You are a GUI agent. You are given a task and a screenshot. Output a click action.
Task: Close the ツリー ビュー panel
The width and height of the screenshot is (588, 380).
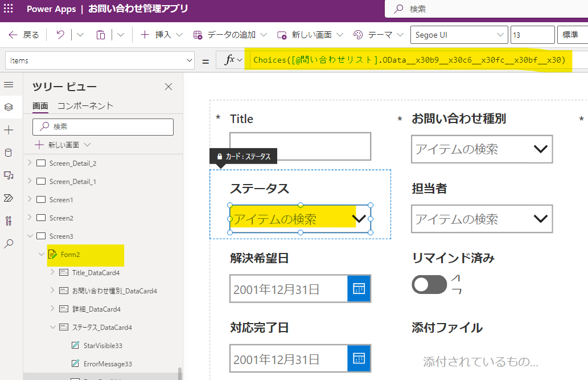[168, 87]
